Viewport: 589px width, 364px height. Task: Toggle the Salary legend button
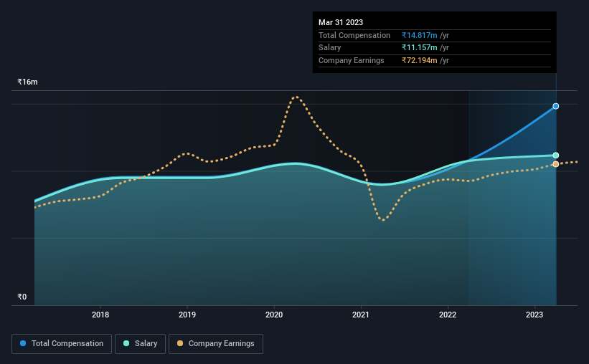coord(140,344)
